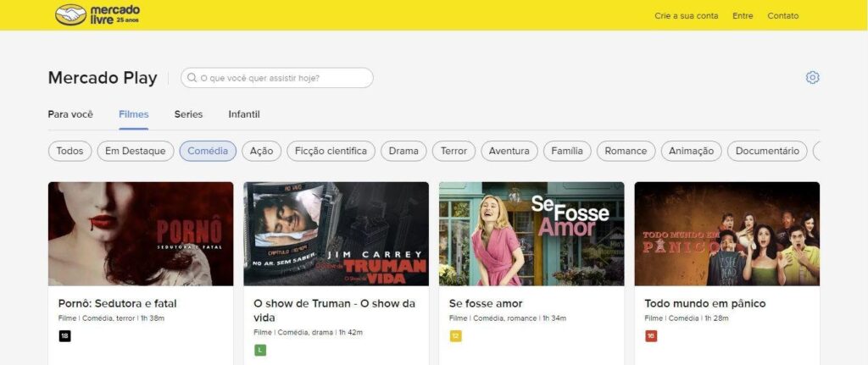The image size is (868, 365).
Task: Select the Em Destaque filter chip
Action: click(x=136, y=151)
